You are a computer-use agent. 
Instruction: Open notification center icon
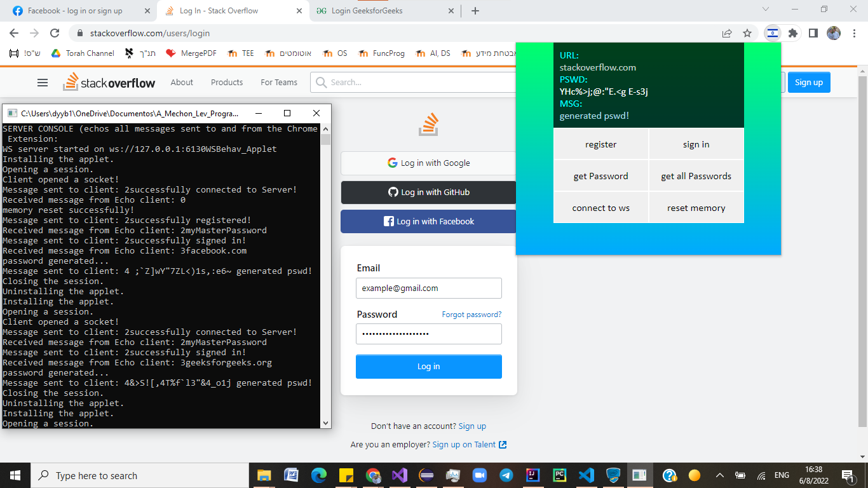(x=848, y=475)
